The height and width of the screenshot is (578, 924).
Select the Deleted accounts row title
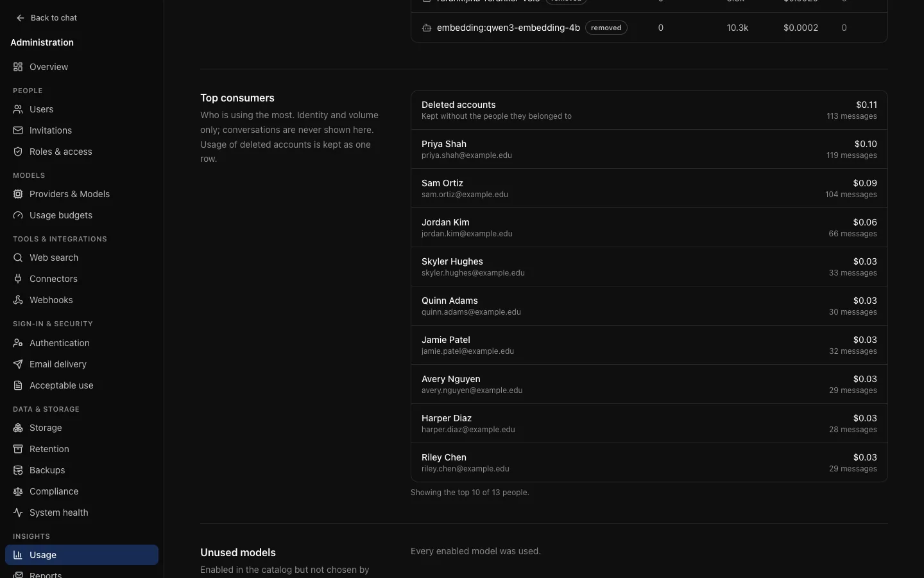(x=459, y=105)
